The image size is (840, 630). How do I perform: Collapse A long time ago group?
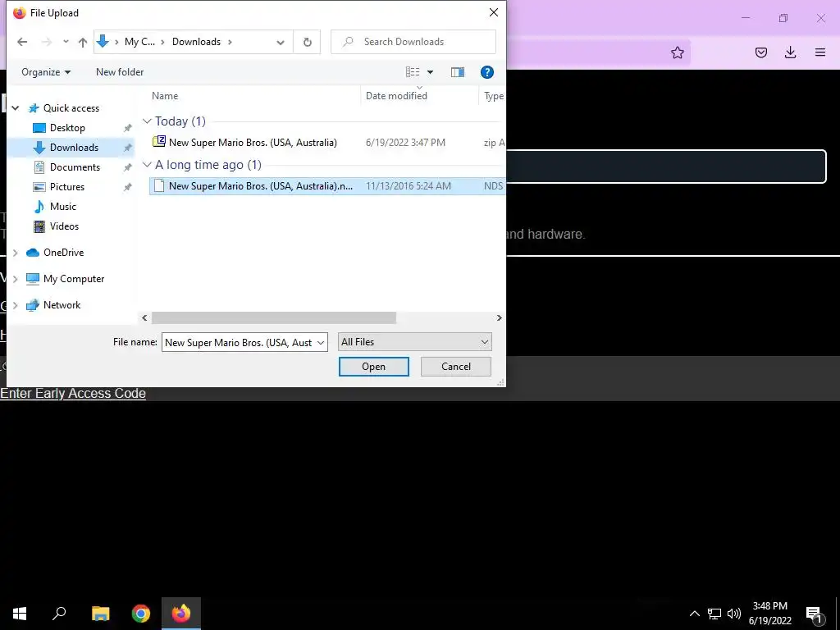pos(147,165)
